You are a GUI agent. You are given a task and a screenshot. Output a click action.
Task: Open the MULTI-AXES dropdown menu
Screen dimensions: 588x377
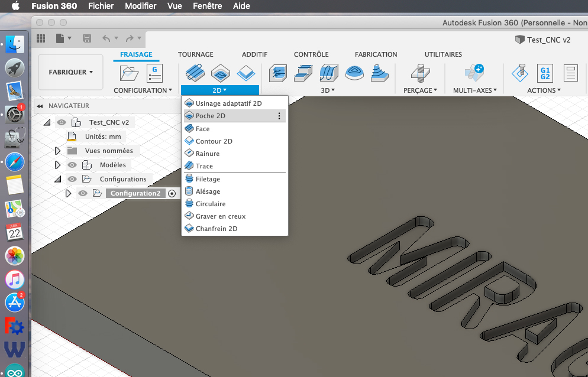(x=475, y=90)
